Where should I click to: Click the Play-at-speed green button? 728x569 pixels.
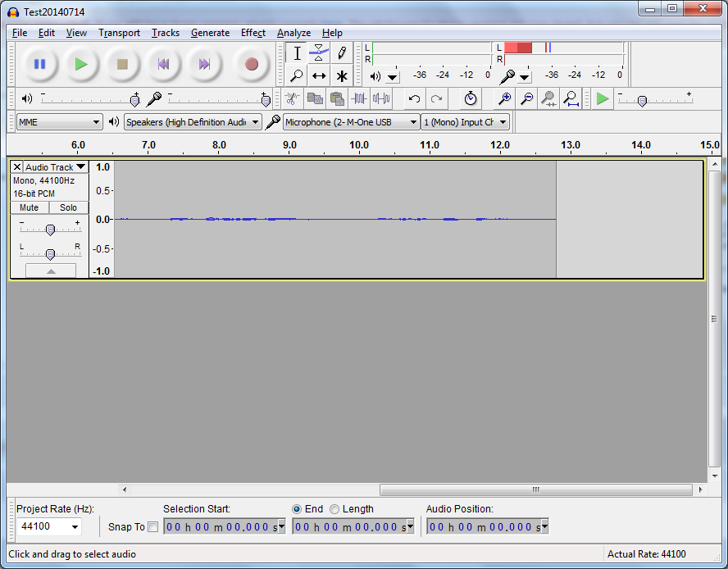click(603, 98)
